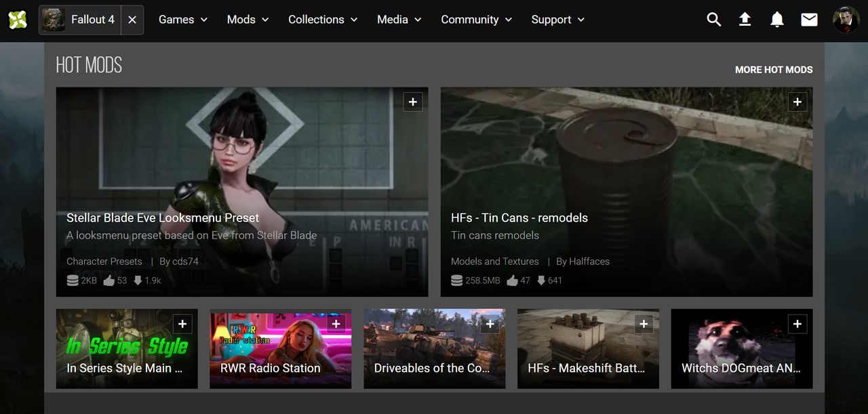Click plus icon on In Series Style card
The height and width of the screenshot is (414, 868).
coord(182,324)
